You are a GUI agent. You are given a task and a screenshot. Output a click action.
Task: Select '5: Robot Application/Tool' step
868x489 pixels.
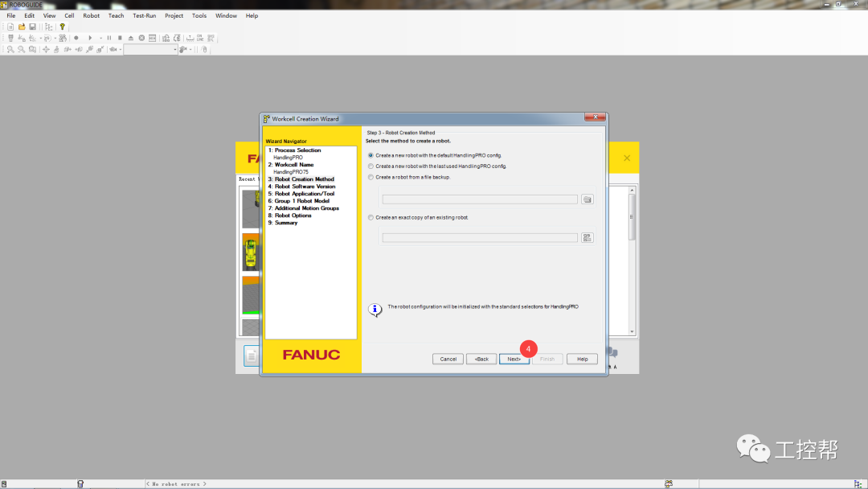[301, 193]
